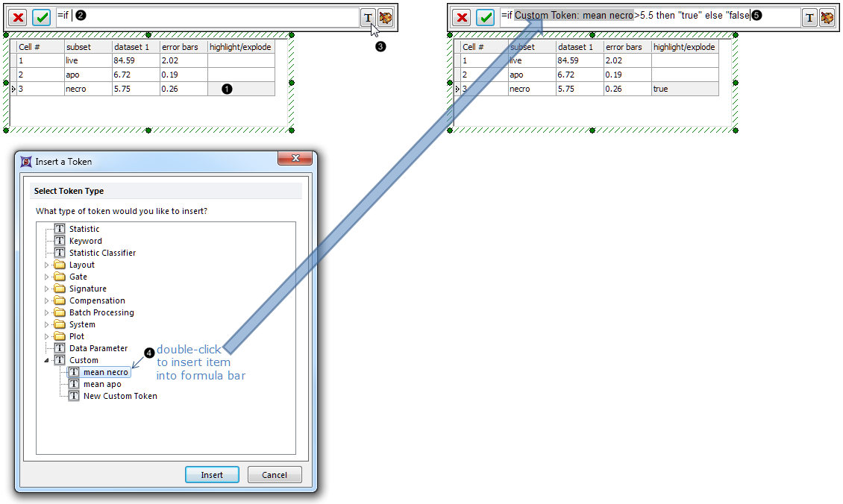Expand the Layout folder in token tree
Viewport: 843px width, 504px height.
tap(47, 265)
